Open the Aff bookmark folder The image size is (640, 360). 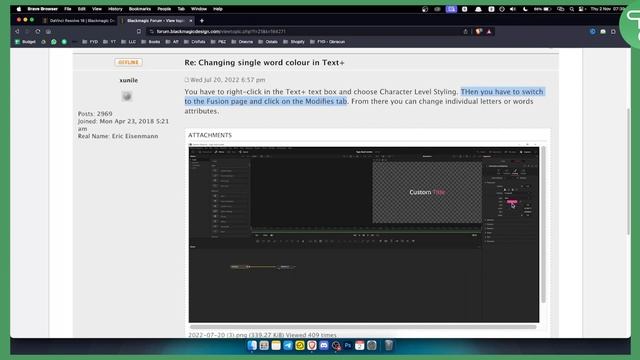172,42
